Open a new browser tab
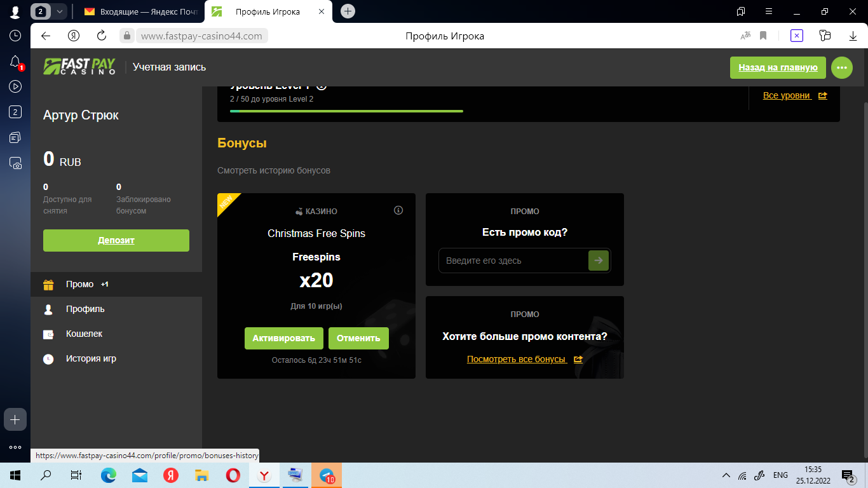 coord(348,11)
